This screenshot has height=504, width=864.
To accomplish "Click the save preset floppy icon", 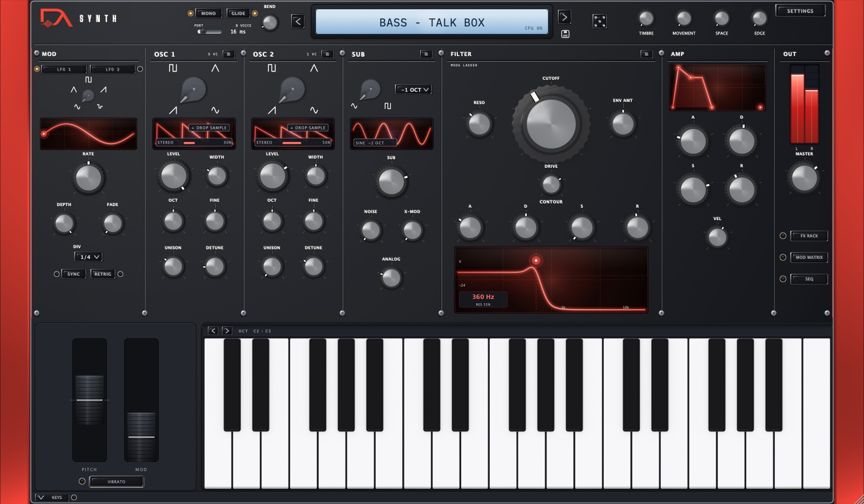I will [565, 34].
